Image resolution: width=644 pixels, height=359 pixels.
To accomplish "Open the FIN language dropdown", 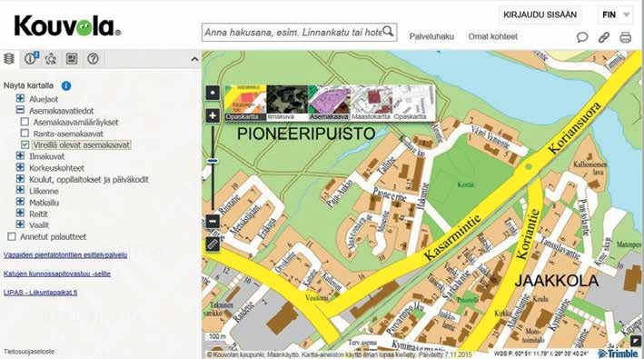I will 615,15.
